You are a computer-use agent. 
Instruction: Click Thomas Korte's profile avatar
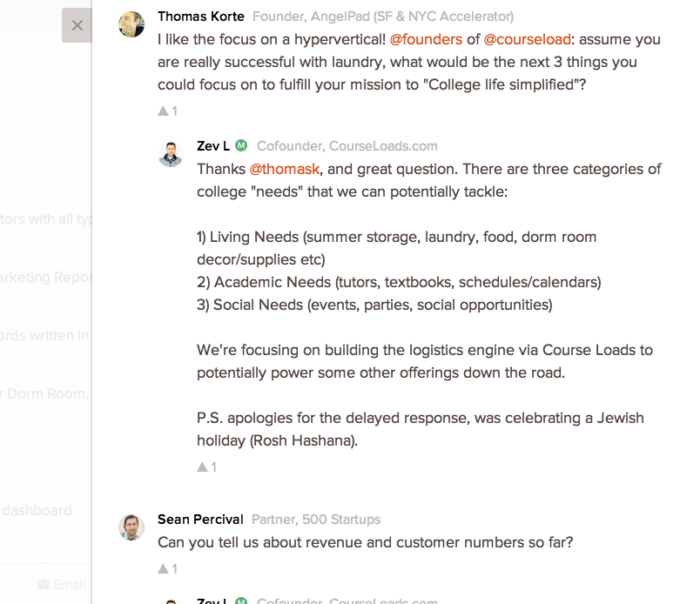(x=131, y=24)
